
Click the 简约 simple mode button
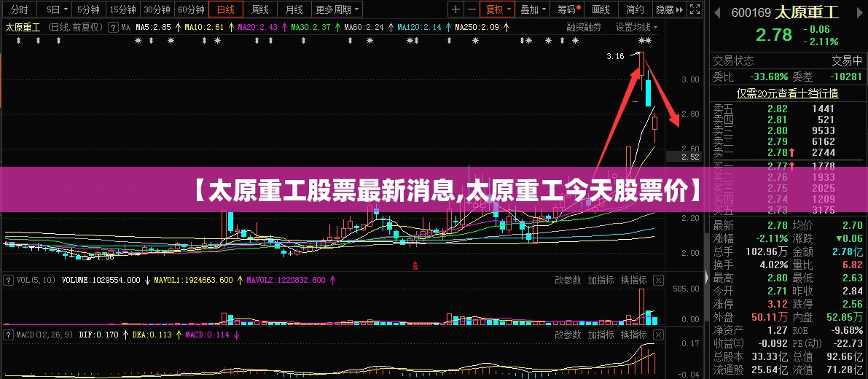pyautogui.click(x=635, y=9)
